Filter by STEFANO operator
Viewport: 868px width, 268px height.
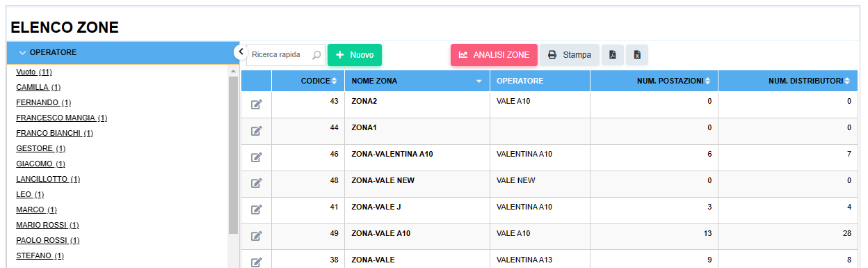pos(40,255)
